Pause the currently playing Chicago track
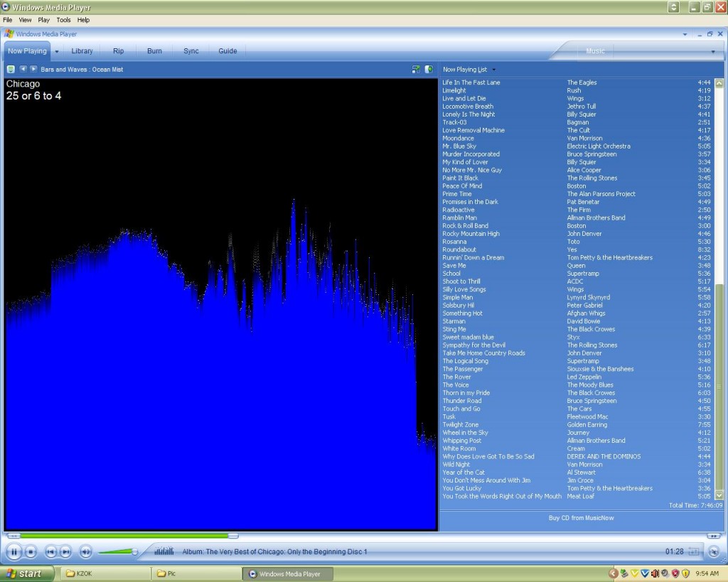 click(x=14, y=552)
